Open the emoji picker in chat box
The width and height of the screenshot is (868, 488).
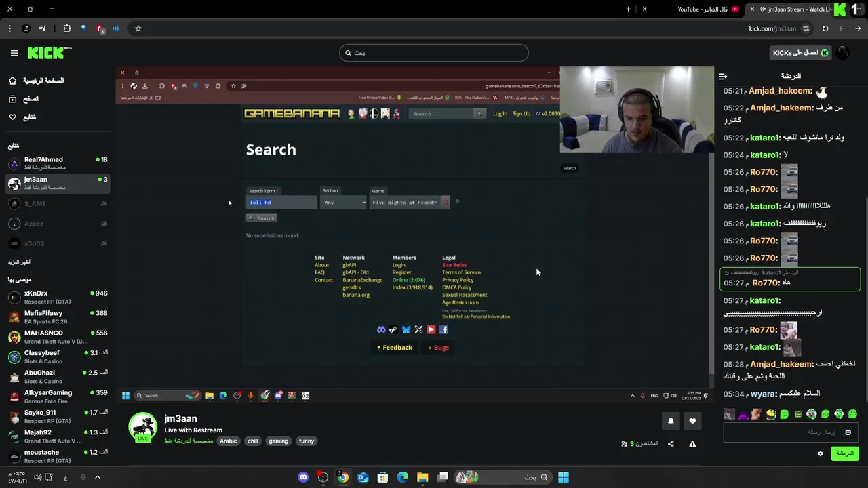click(x=848, y=432)
